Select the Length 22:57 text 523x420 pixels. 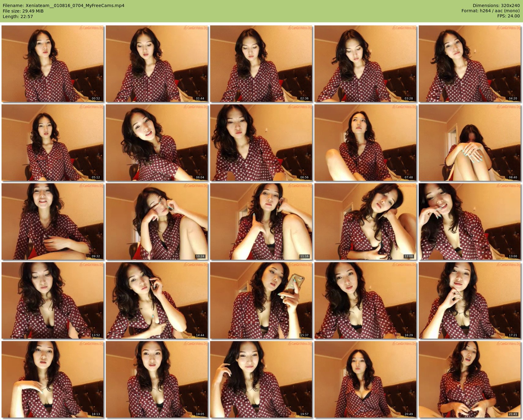pos(18,17)
